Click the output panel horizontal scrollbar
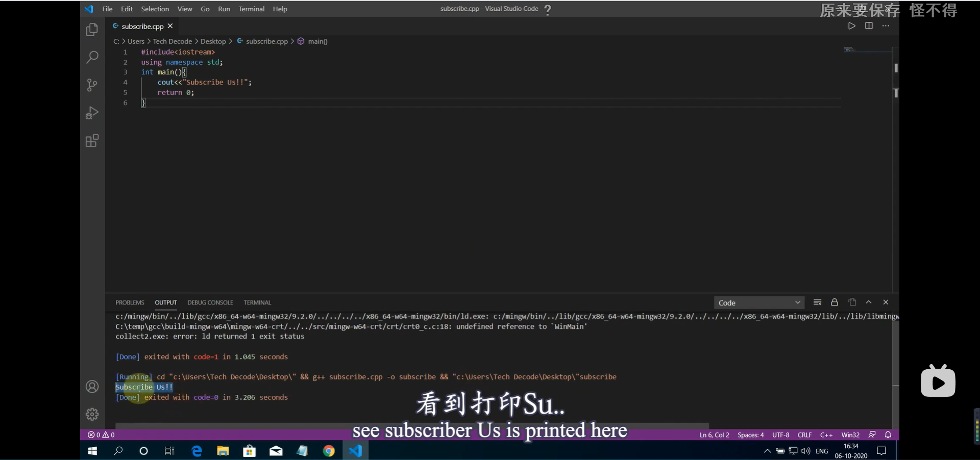Viewport: 980px width, 460px height. tap(412, 425)
